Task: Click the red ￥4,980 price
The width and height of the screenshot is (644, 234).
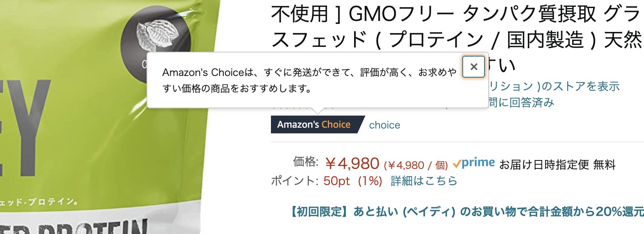Action: click(352, 164)
